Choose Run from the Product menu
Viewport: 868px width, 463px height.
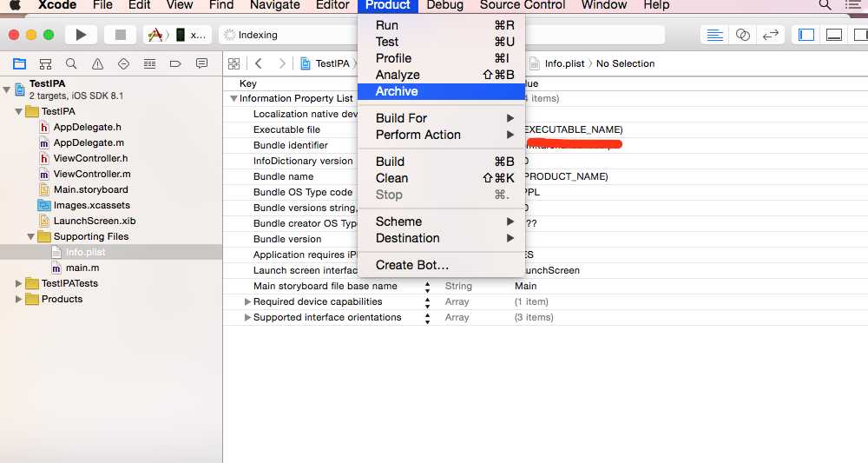tap(441, 25)
